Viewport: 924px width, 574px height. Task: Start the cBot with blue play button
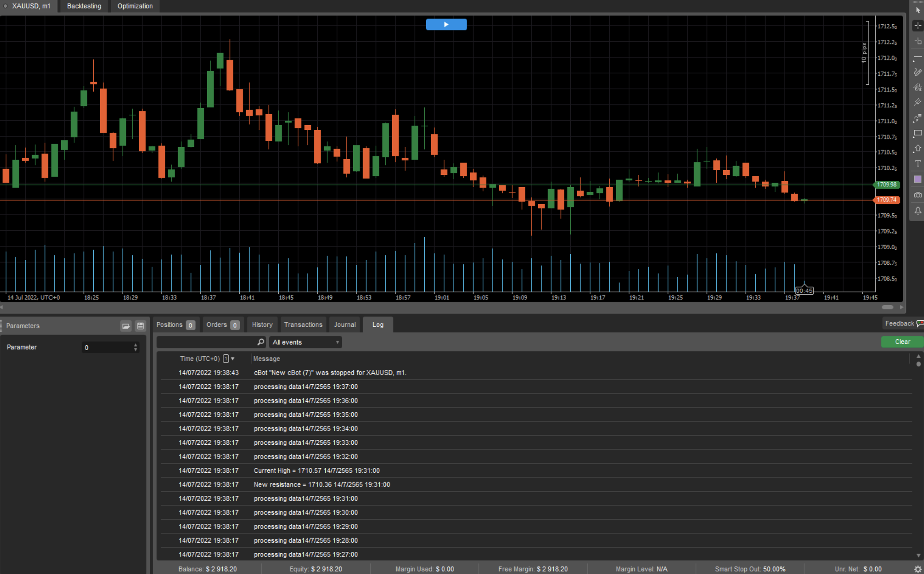tap(446, 24)
